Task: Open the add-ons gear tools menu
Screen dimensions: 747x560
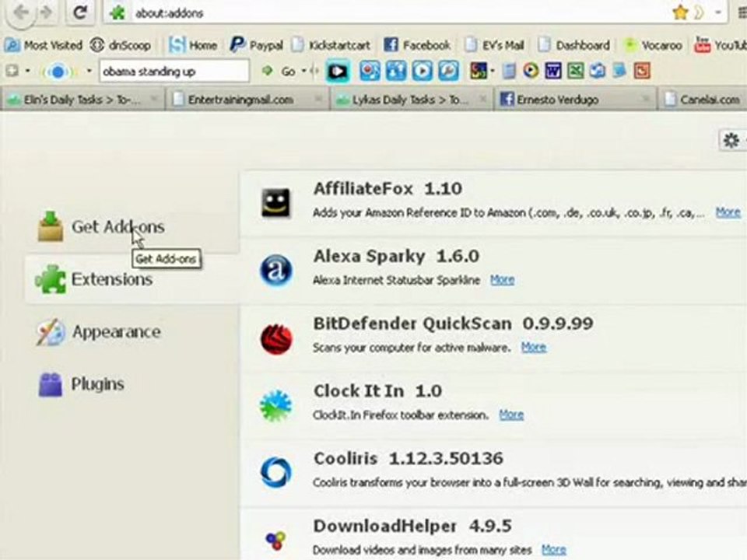Action: tap(732, 141)
